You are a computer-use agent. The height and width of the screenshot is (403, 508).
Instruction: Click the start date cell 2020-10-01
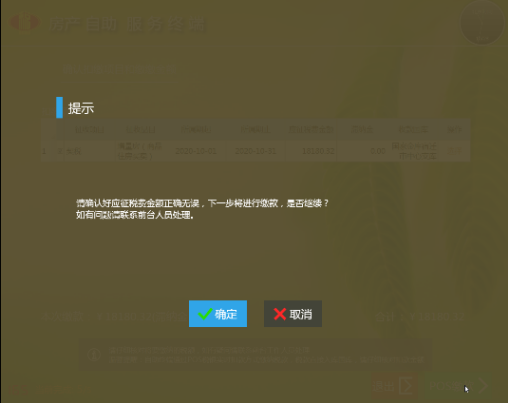point(196,151)
